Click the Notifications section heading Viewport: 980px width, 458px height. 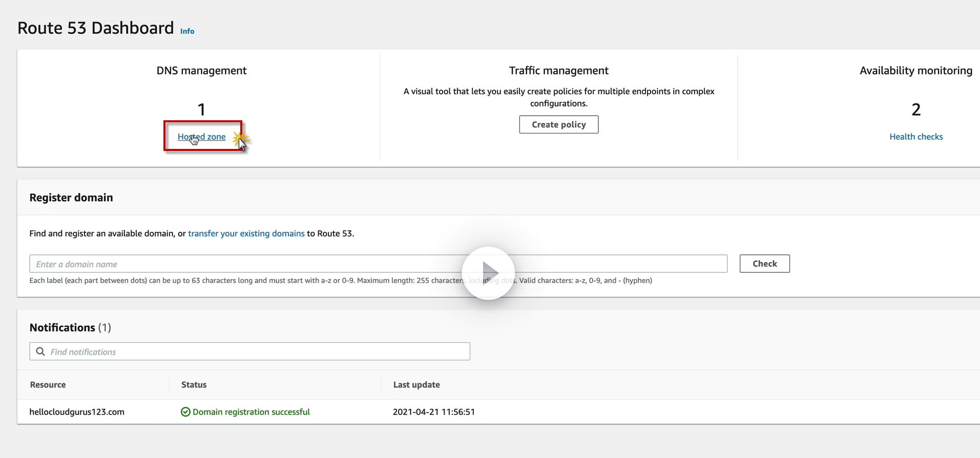(62, 328)
